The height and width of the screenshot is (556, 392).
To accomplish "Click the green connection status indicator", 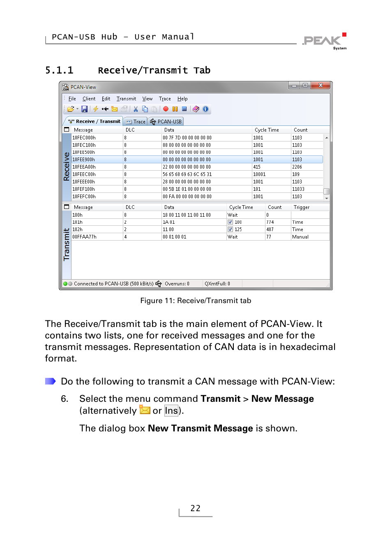I will click(x=65, y=284).
